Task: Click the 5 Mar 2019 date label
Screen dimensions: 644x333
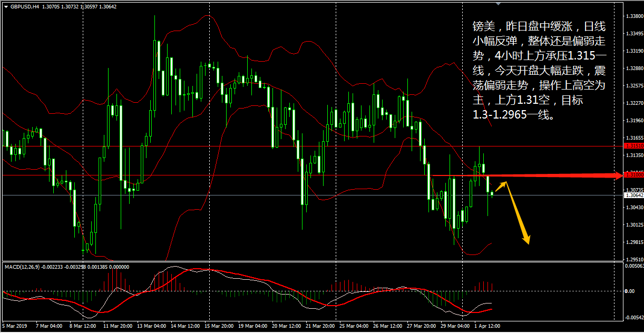Action: pyautogui.click(x=14, y=326)
